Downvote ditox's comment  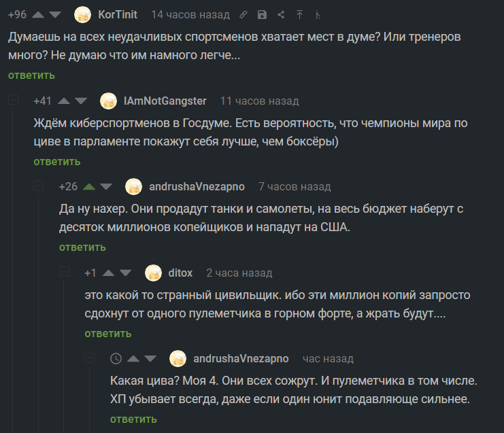pyautogui.click(x=125, y=273)
